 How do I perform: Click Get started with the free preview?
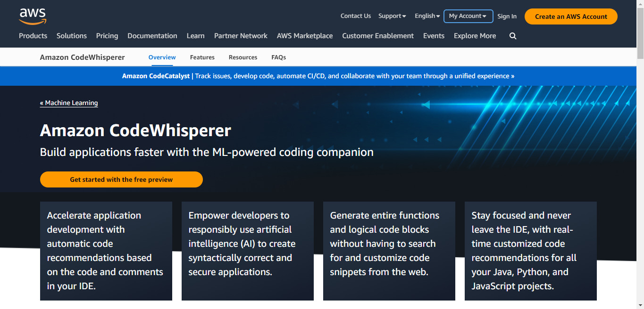[121, 179]
